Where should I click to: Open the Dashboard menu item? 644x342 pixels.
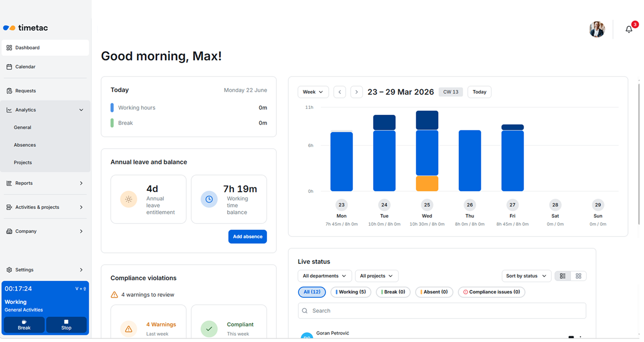(45, 48)
